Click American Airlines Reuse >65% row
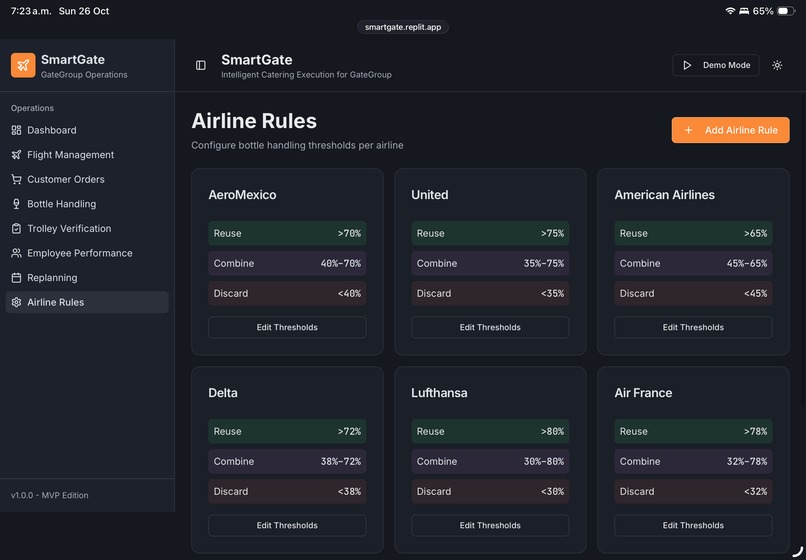The height and width of the screenshot is (560, 806). tap(693, 233)
